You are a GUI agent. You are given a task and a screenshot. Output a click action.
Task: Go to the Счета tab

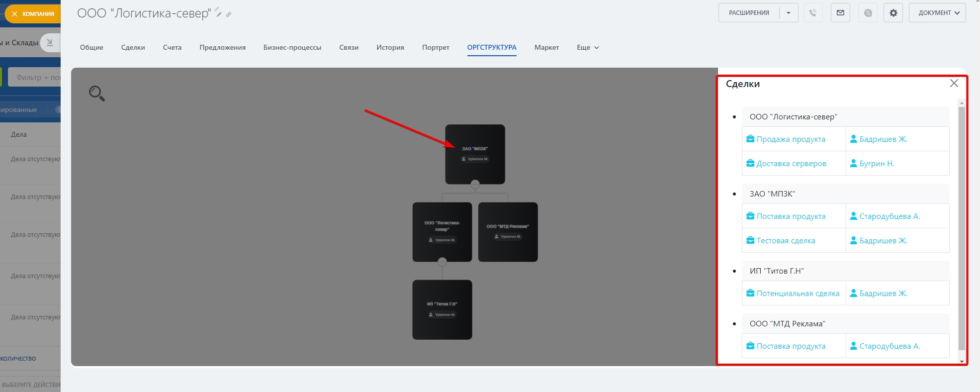point(172,48)
